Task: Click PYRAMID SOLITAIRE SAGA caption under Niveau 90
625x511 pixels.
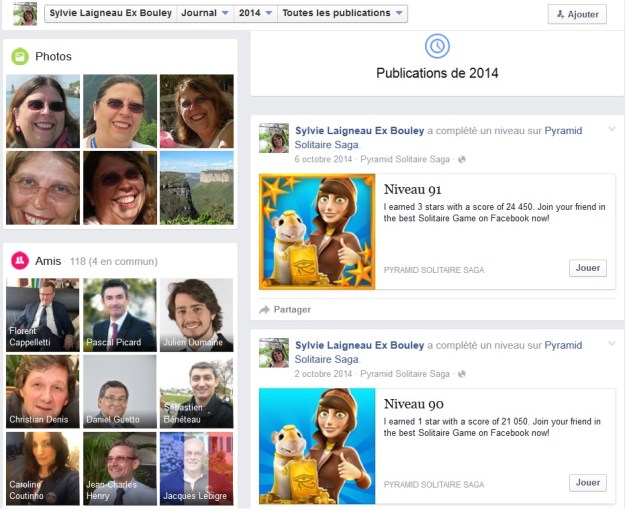Action: pos(434,485)
